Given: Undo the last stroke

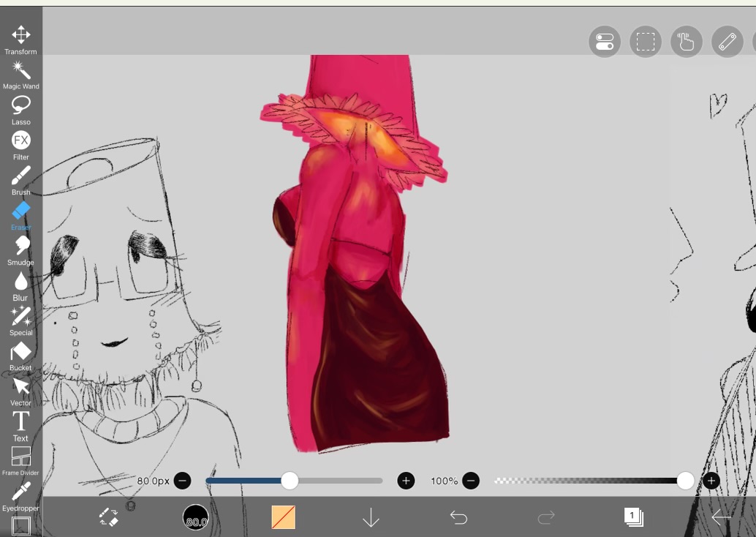Looking at the screenshot, I should click(458, 517).
